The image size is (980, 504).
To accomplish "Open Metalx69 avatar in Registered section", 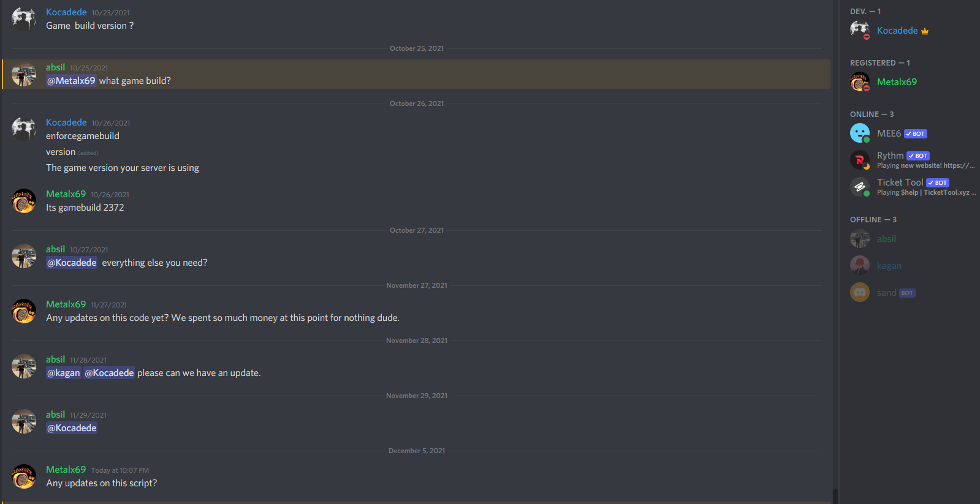I will click(x=860, y=81).
